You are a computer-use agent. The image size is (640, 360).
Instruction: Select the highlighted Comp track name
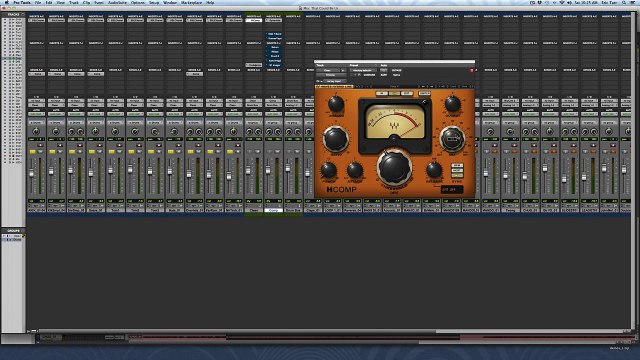(273, 210)
